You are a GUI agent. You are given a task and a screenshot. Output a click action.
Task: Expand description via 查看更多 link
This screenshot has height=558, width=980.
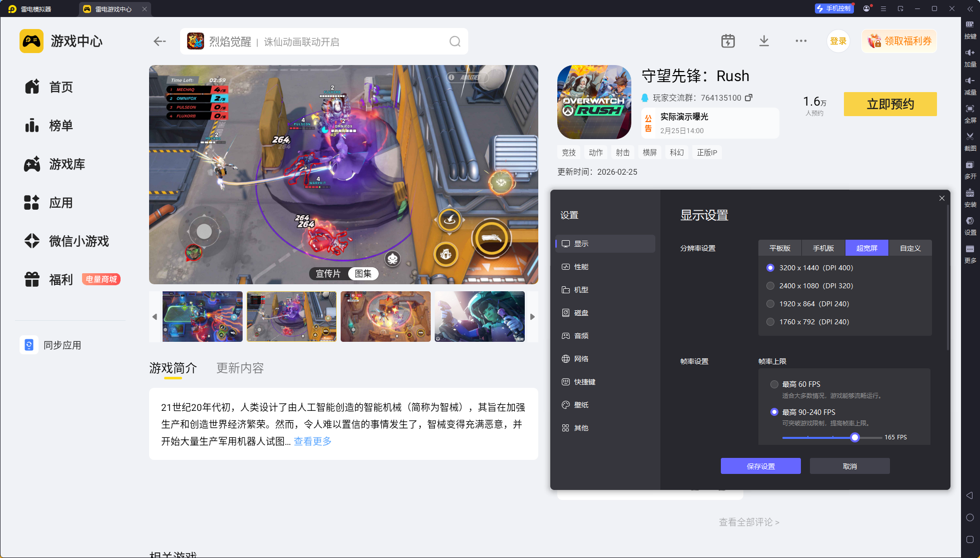312,441
